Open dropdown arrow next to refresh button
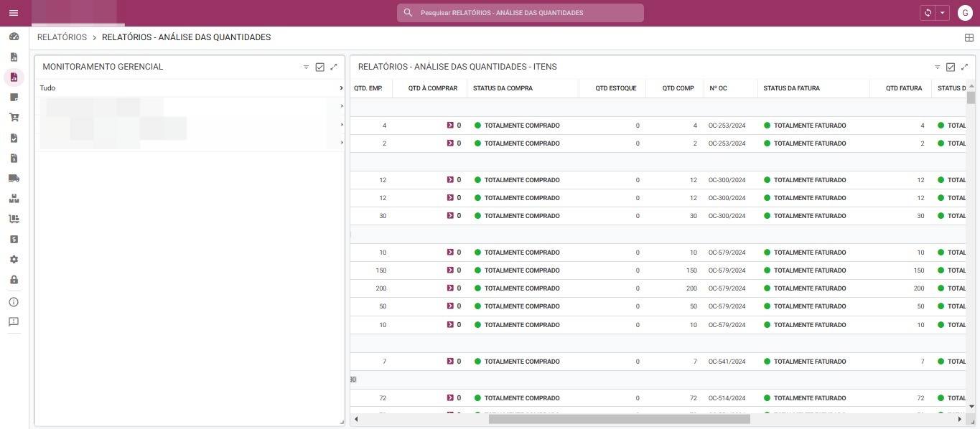 942,13
